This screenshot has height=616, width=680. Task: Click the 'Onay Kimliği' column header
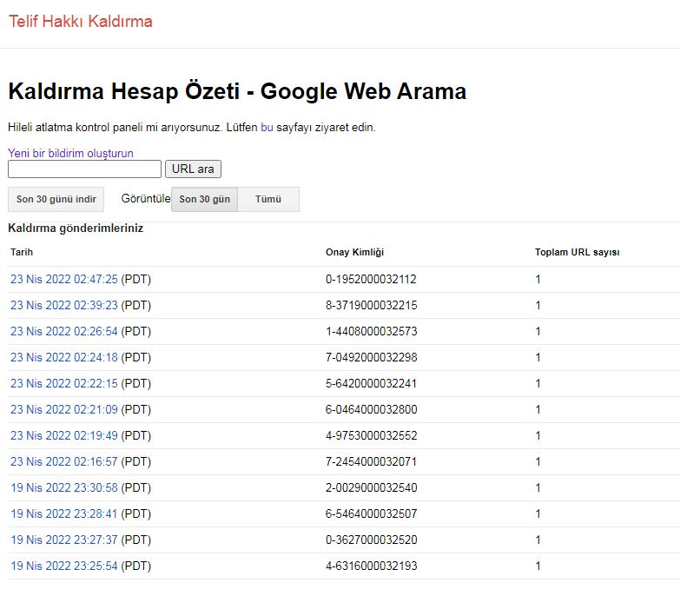click(354, 252)
